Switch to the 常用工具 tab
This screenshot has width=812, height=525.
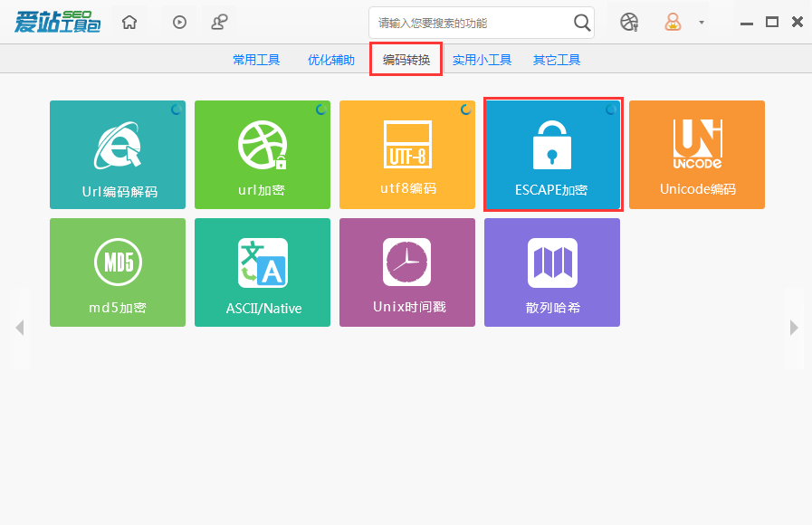coord(256,59)
